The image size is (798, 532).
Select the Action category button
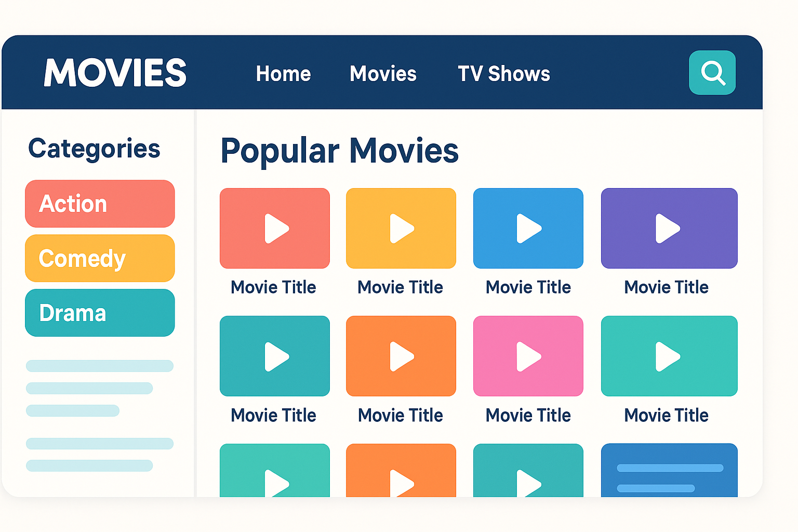[x=100, y=204]
